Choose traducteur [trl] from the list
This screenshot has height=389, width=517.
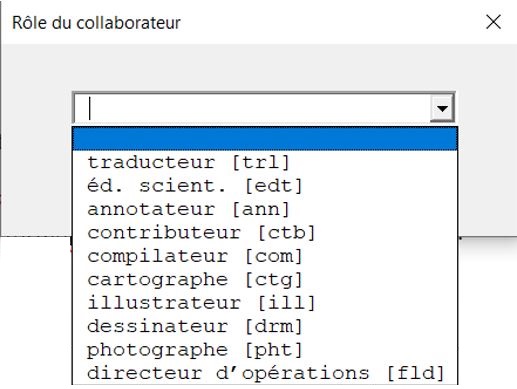tap(265, 162)
